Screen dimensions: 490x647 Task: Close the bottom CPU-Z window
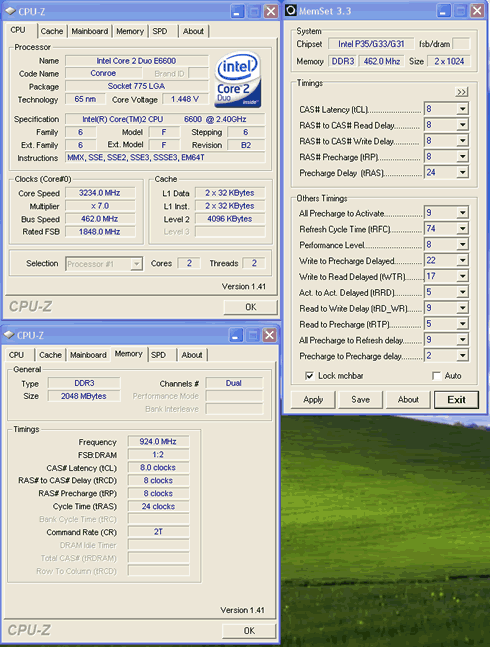pyautogui.click(x=269, y=335)
